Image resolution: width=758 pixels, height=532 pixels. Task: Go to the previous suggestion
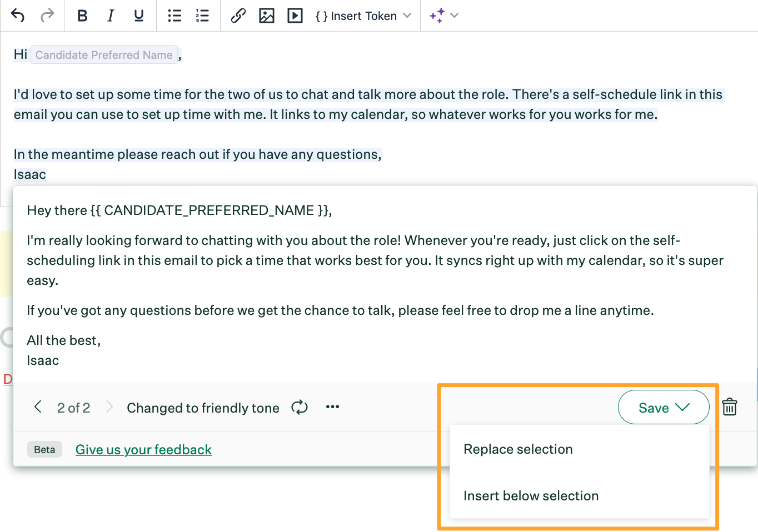pos(38,407)
